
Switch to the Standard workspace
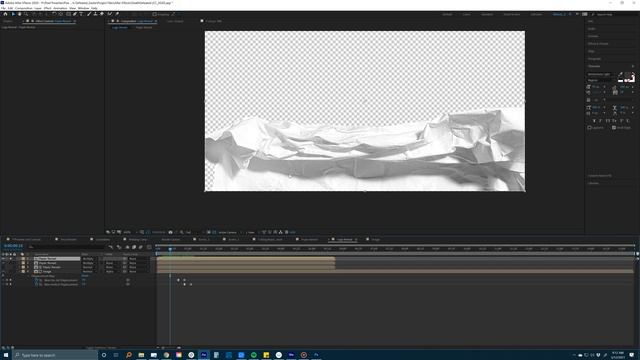pos(487,14)
